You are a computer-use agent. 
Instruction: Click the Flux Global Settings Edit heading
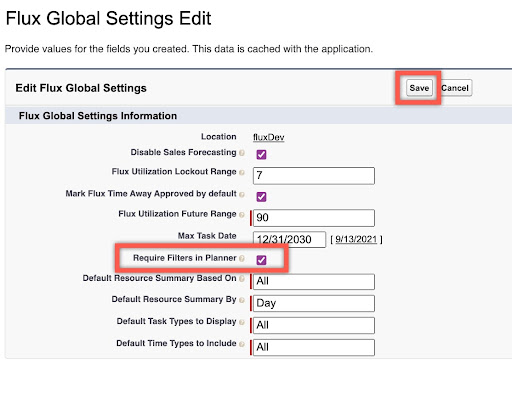click(x=108, y=18)
